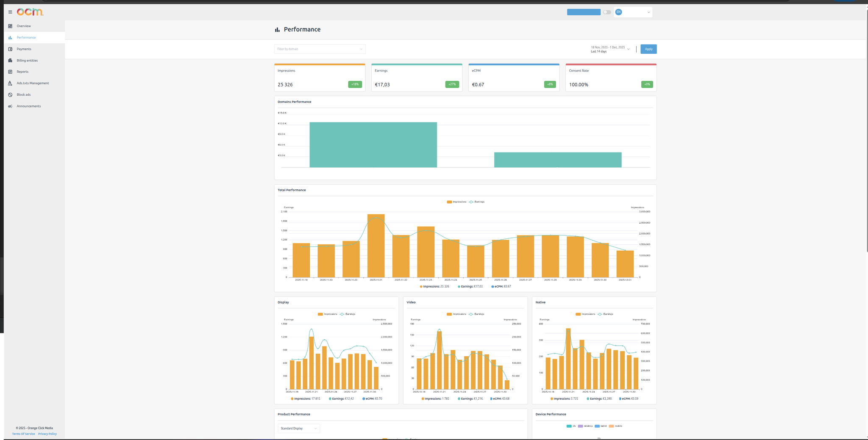Open the Overview page from the sidebar

pyautogui.click(x=23, y=26)
